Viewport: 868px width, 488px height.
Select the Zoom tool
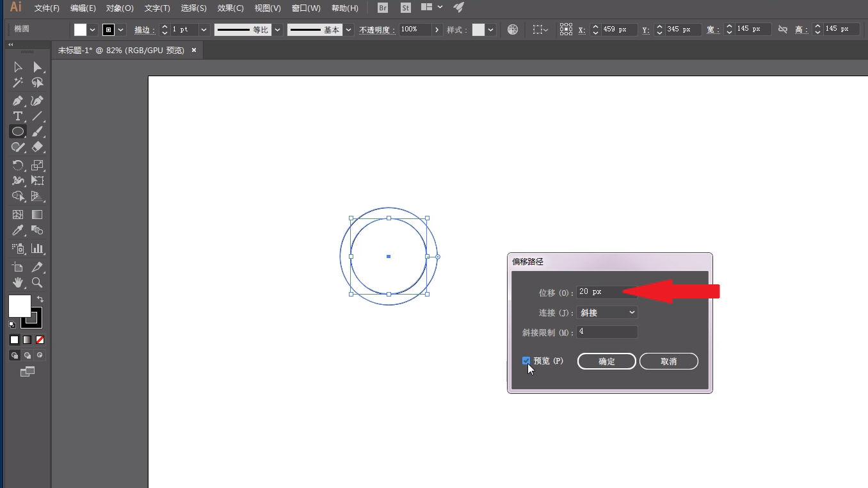click(37, 282)
